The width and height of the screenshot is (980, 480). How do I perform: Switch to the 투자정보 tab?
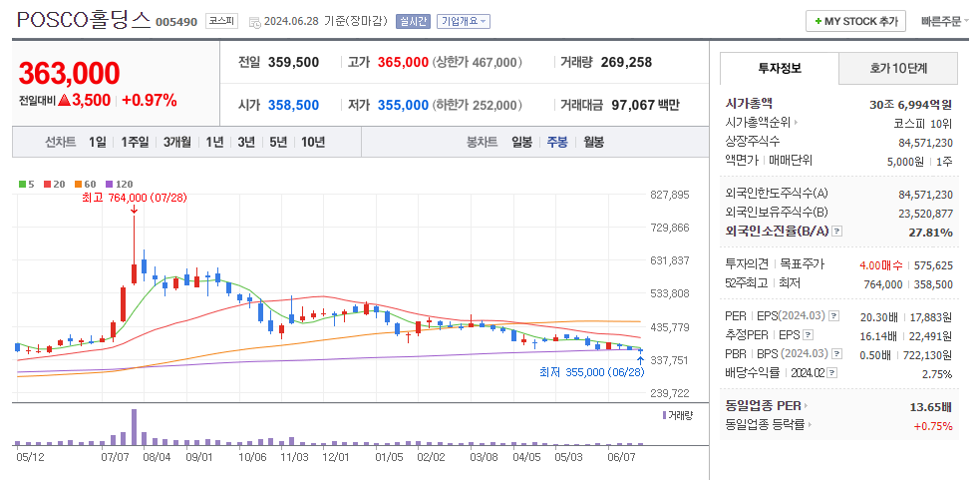(780, 68)
